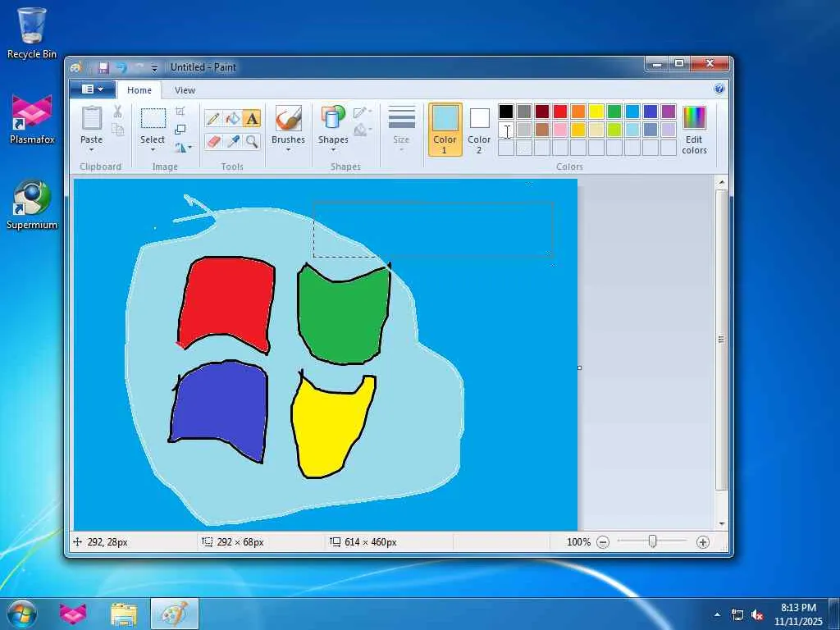Click the Brushes tool icon
The height and width of the screenshot is (630, 840).
click(288, 118)
